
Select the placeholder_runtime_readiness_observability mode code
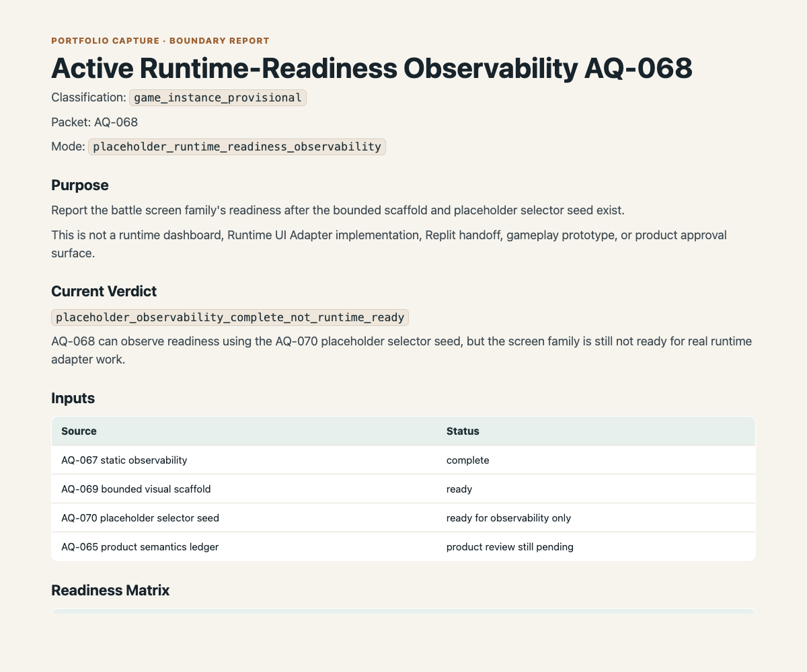tap(237, 146)
